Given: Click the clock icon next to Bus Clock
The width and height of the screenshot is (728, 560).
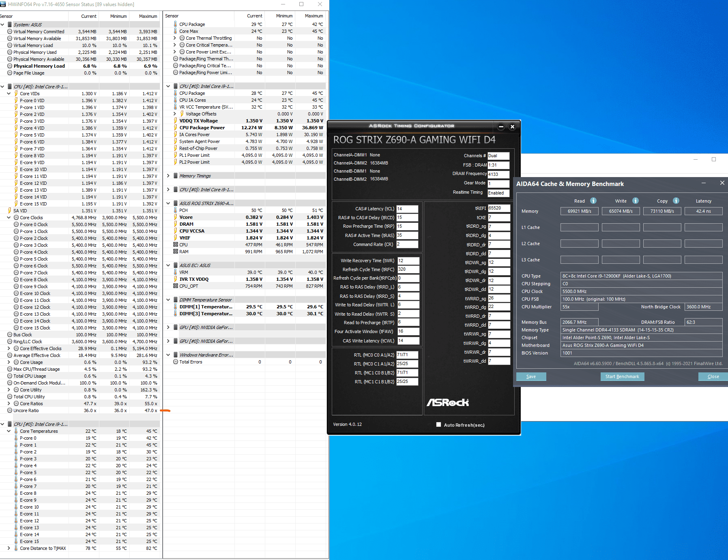Looking at the screenshot, I should tap(10, 335).
